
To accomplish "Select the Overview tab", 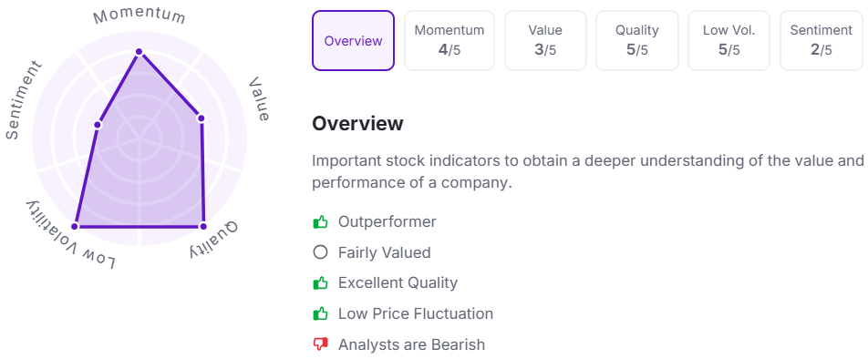I will tap(353, 41).
